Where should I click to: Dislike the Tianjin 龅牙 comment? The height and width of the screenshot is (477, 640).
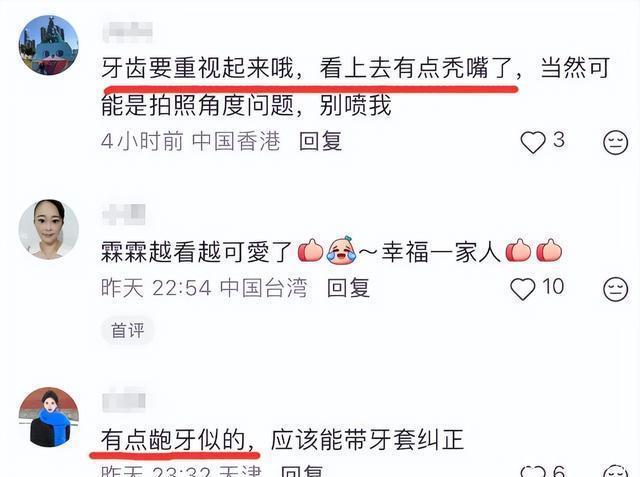pyautogui.click(x=616, y=471)
